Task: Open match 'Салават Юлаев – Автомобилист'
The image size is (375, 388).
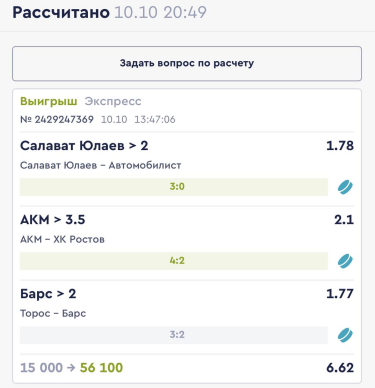Action: (100, 165)
